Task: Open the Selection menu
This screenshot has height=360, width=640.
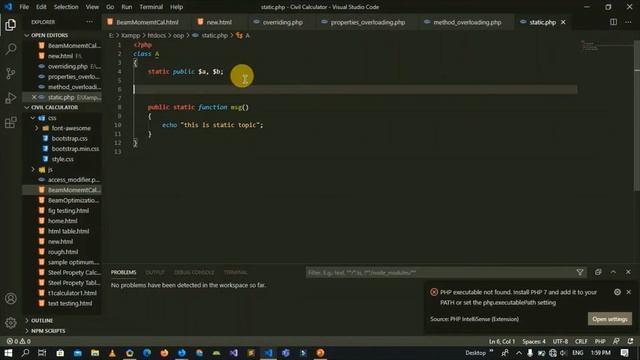Action: pos(66,7)
